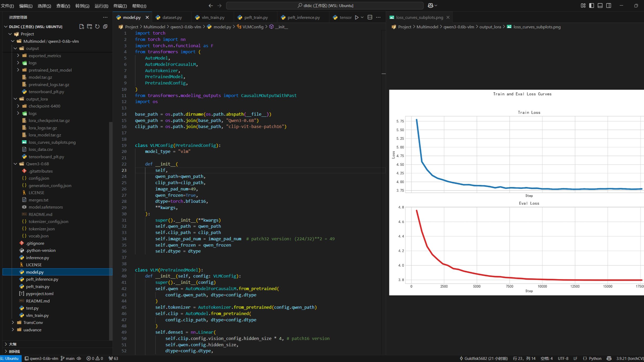Click the explorer vertical scrollbar
The height and width of the screenshot is (362, 644).
click(x=111, y=231)
